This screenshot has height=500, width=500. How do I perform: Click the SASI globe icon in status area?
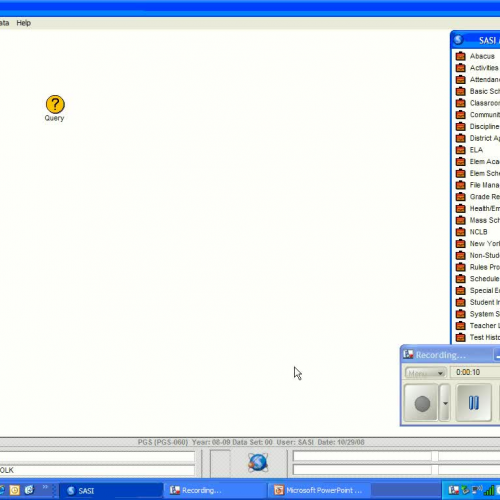click(x=258, y=462)
